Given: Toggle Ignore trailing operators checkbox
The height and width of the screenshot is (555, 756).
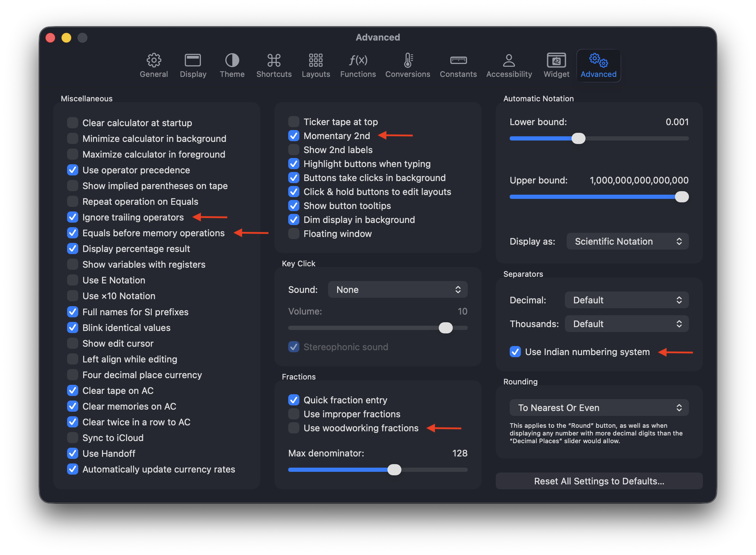Looking at the screenshot, I should [73, 217].
